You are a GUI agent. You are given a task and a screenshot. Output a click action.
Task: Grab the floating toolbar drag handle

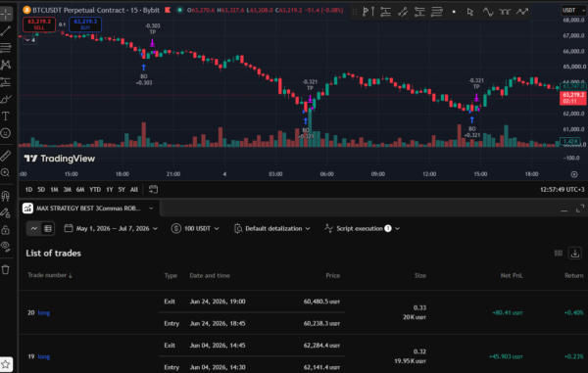point(355,12)
